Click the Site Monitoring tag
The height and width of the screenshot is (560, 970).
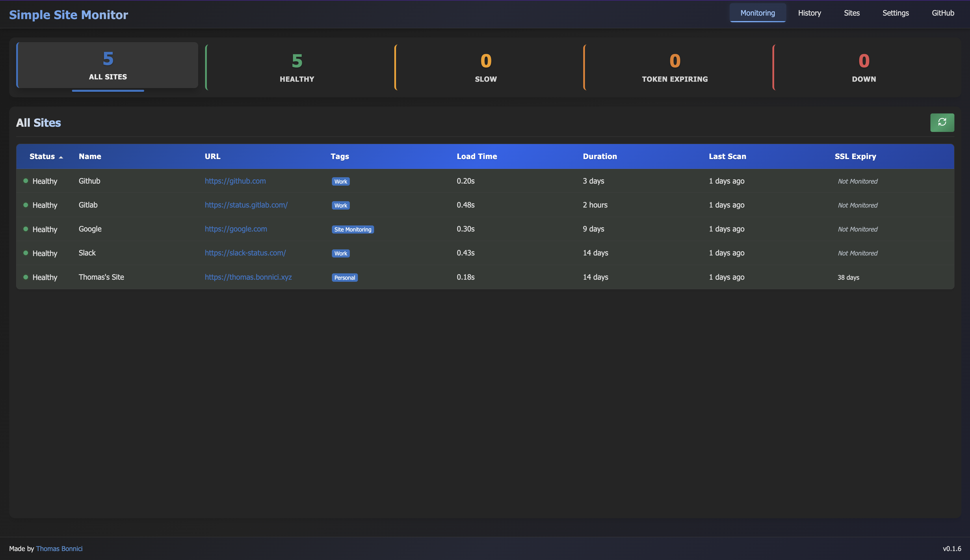tap(352, 229)
